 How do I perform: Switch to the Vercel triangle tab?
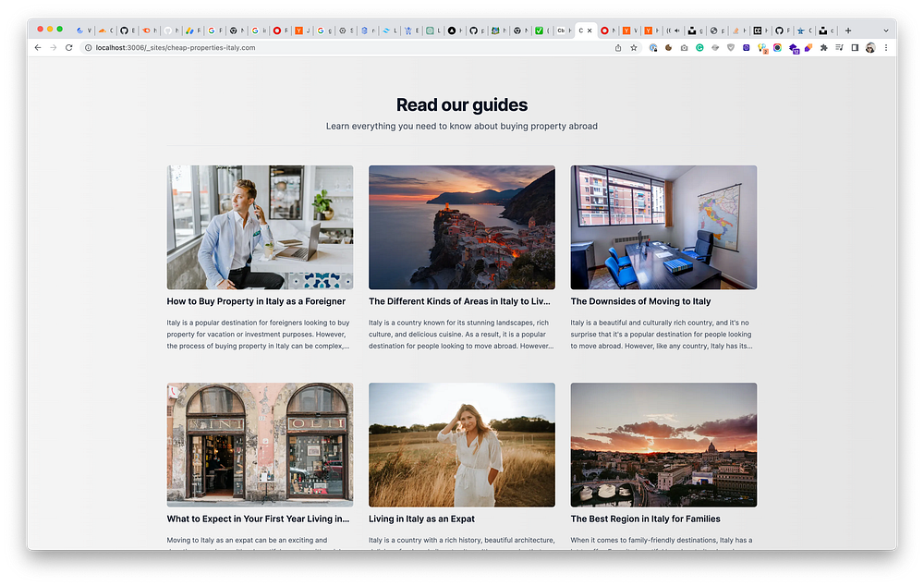tap(455, 31)
